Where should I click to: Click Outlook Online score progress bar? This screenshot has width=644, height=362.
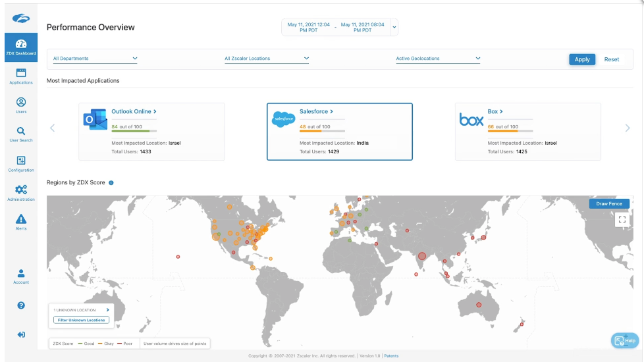134,132
